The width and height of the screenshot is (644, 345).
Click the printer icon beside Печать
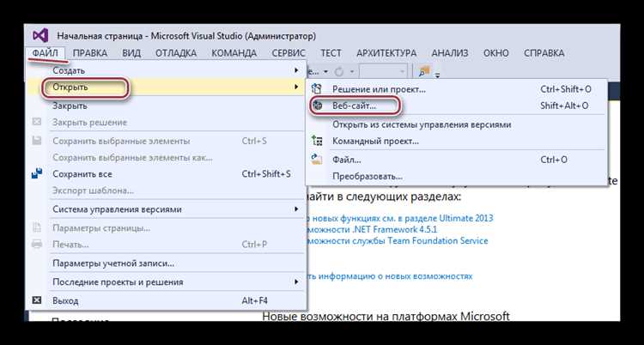tap(37, 244)
